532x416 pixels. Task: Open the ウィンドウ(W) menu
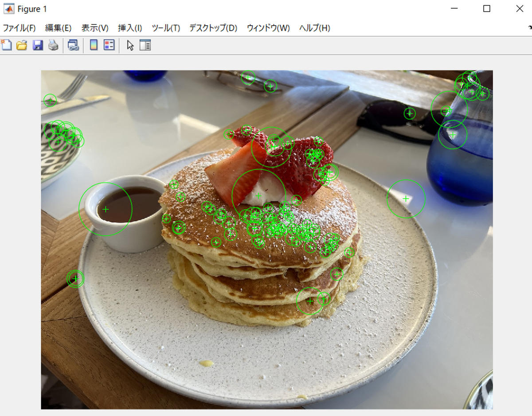[268, 28]
